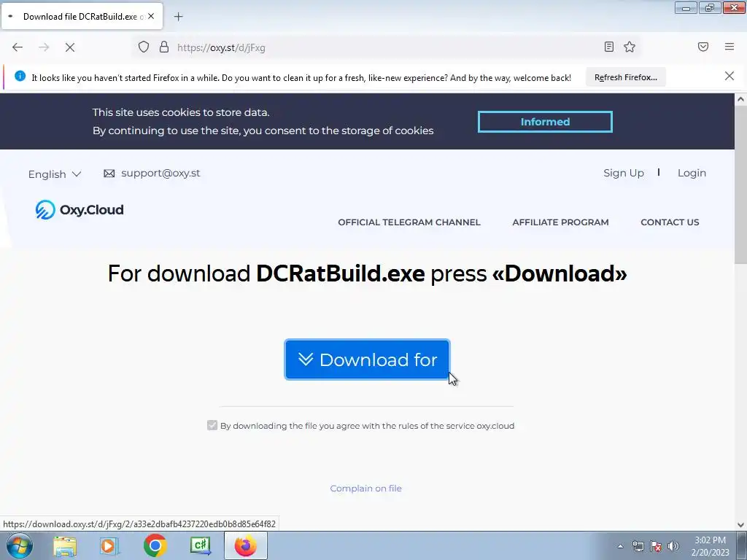Open the tracking protection shield icon
The width and height of the screenshot is (747, 560).
(144, 47)
